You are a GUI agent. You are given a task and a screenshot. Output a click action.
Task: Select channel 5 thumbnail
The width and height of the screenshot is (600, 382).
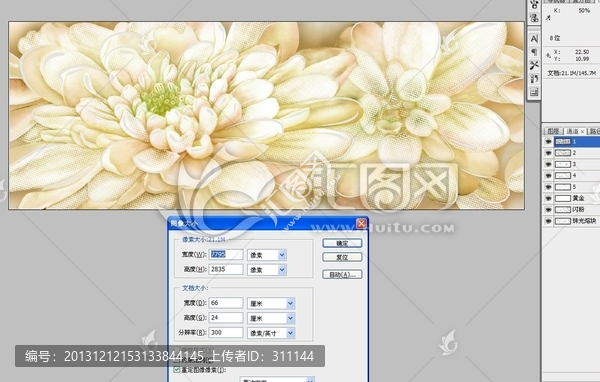562,187
